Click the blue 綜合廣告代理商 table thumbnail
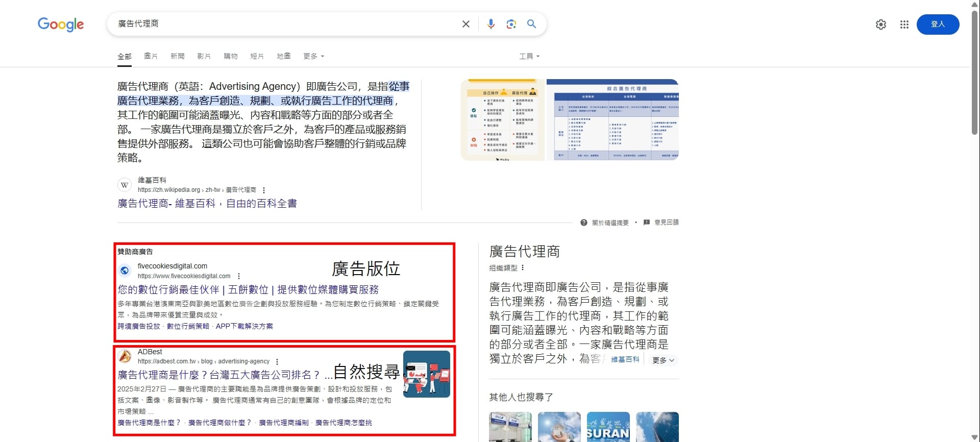The image size is (980, 442). coord(612,120)
